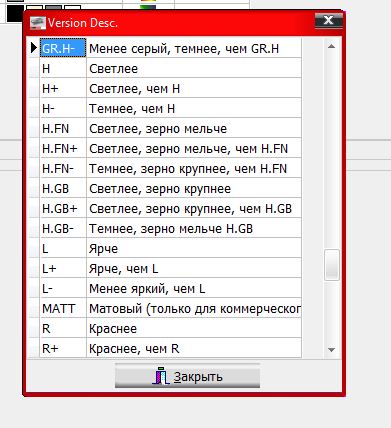Image resolution: width=391 pixels, height=428 pixels.
Task: Click the Version Desc. title bar icon
Action: coord(38,23)
